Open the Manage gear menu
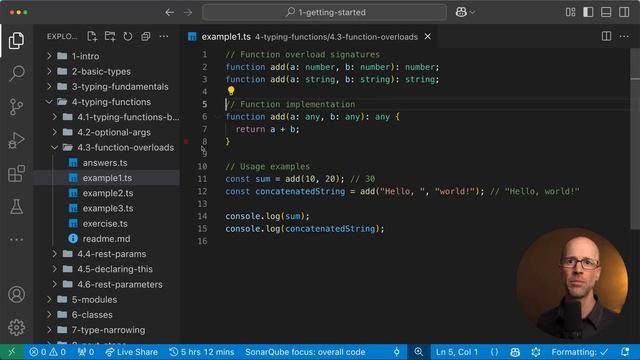 coord(16,327)
